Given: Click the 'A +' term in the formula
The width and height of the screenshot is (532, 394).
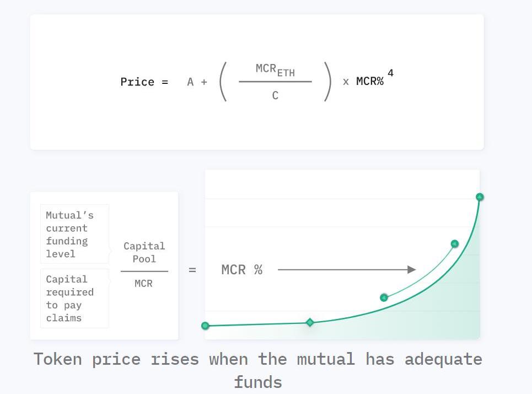Looking at the screenshot, I should point(197,82).
